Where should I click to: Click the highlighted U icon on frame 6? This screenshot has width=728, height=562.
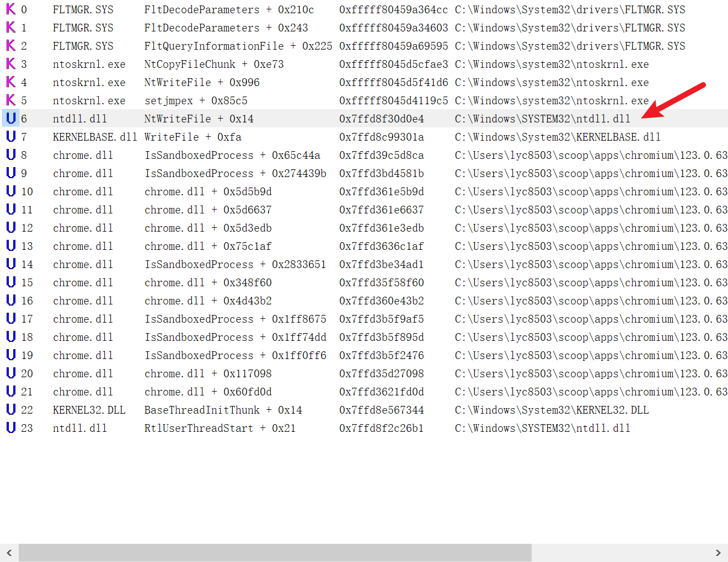(11, 118)
